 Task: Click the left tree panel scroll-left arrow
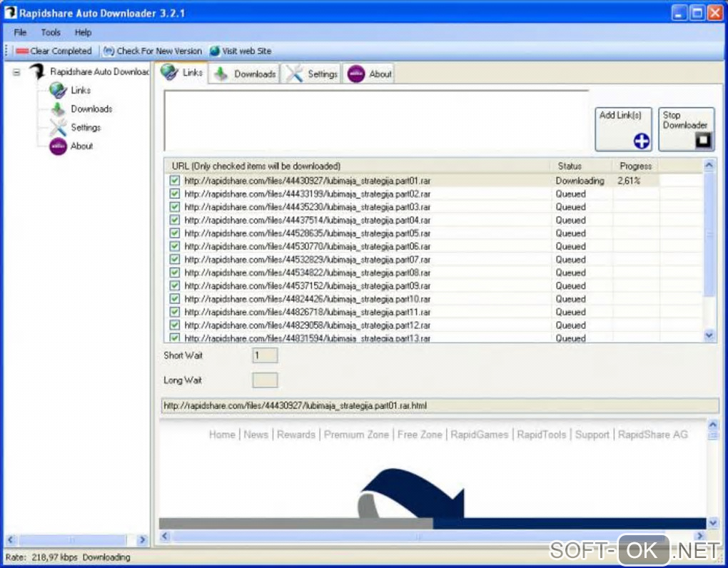pos(11,539)
